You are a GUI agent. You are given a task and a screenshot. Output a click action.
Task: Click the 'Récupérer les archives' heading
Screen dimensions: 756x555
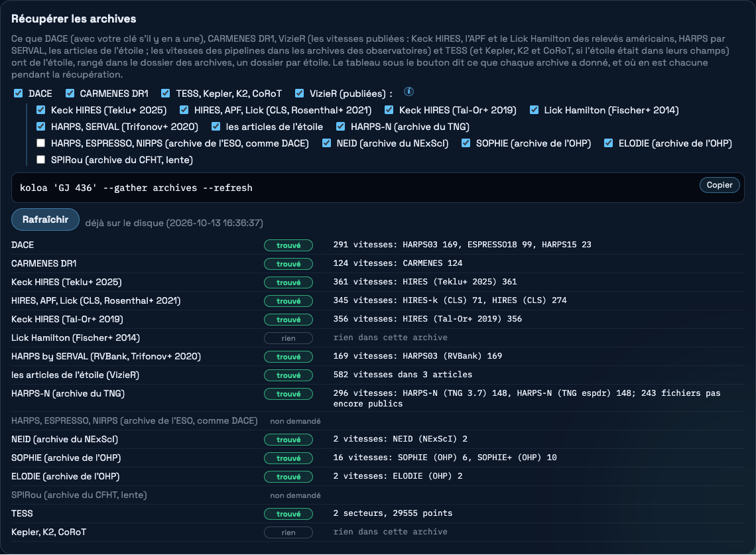74,19
